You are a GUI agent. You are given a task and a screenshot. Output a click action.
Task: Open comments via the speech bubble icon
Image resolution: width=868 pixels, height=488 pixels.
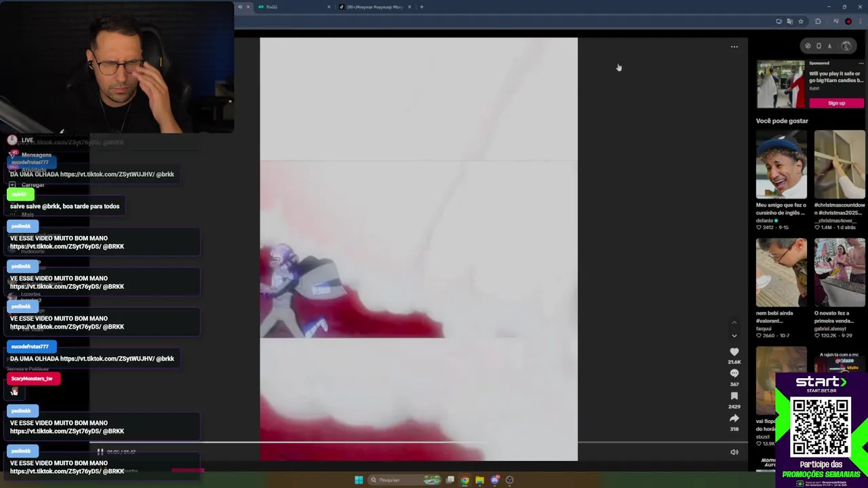(x=734, y=374)
